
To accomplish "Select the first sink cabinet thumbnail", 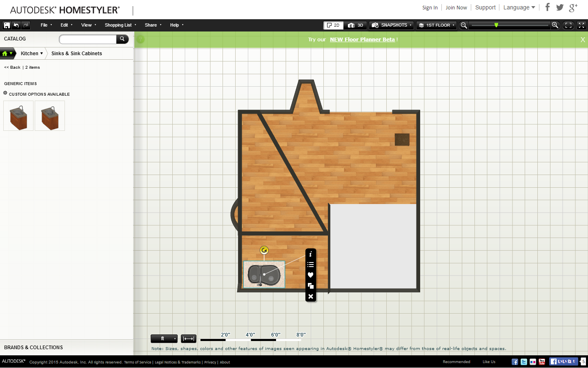I will (18, 116).
